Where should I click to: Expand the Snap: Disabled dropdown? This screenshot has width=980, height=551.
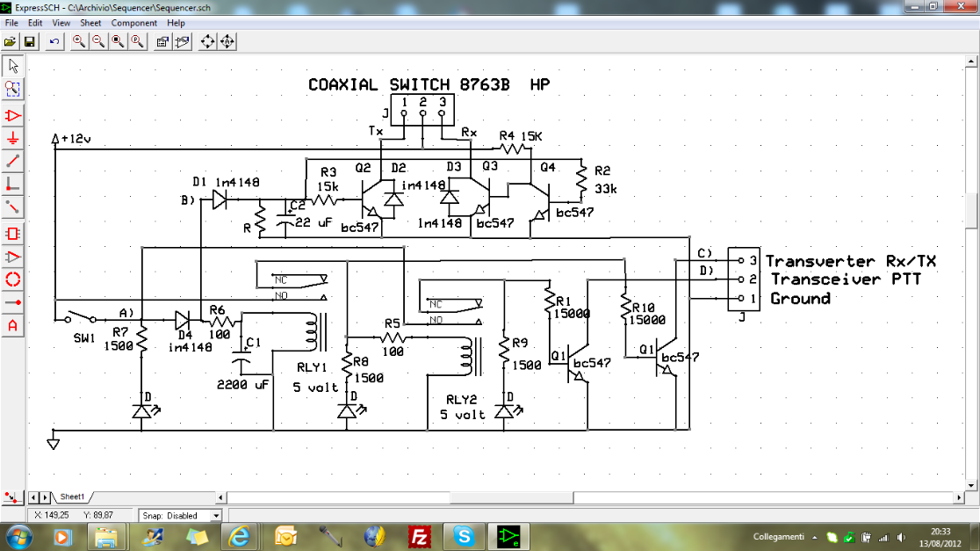[216, 516]
